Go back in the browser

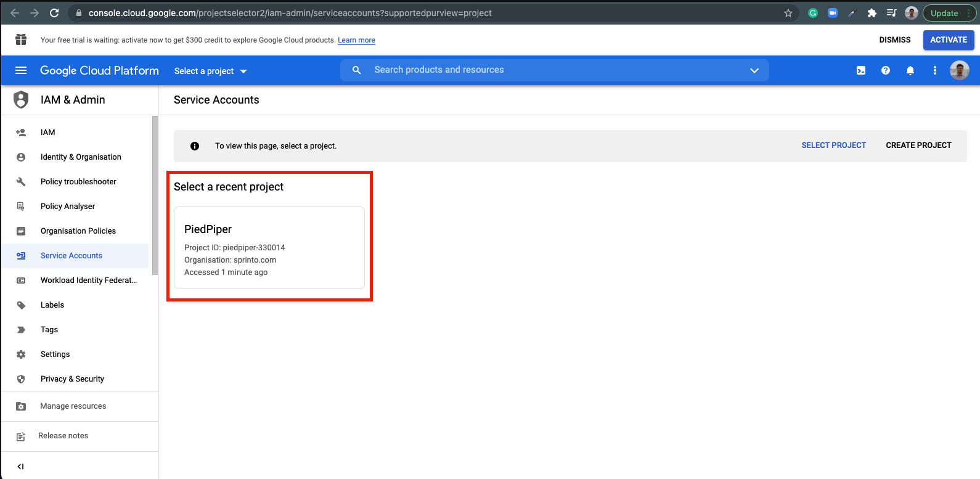click(x=15, y=13)
